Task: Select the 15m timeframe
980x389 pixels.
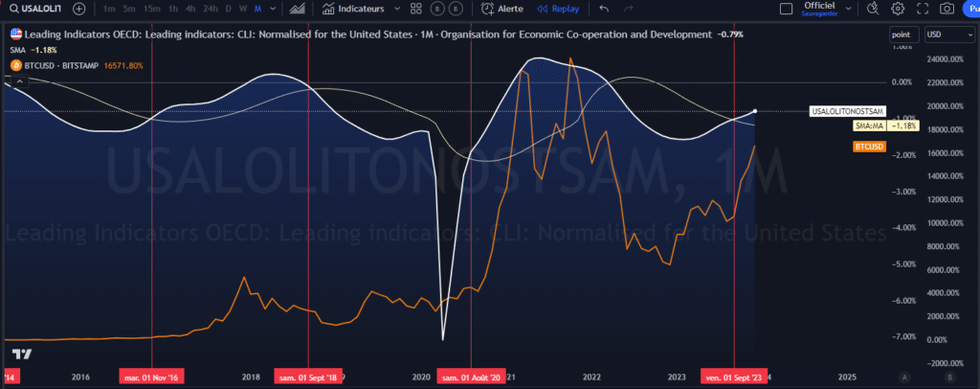Action: [151, 9]
